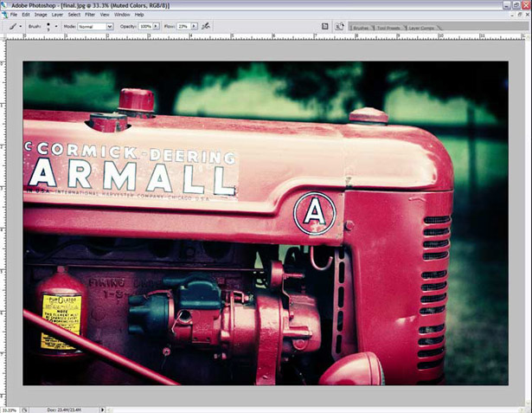The image size is (532, 413).
Task: Open the View menu
Action: pyautogui.click(x=105, y=15)
